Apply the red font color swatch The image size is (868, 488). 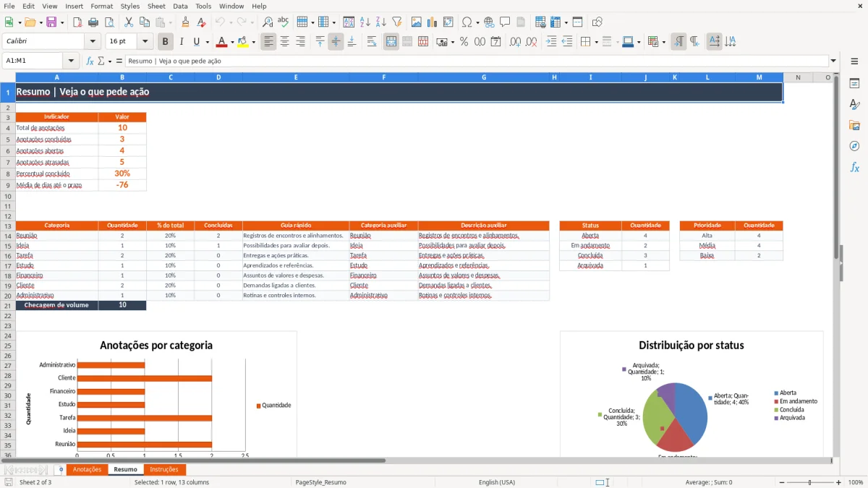(x=221, y=42)
